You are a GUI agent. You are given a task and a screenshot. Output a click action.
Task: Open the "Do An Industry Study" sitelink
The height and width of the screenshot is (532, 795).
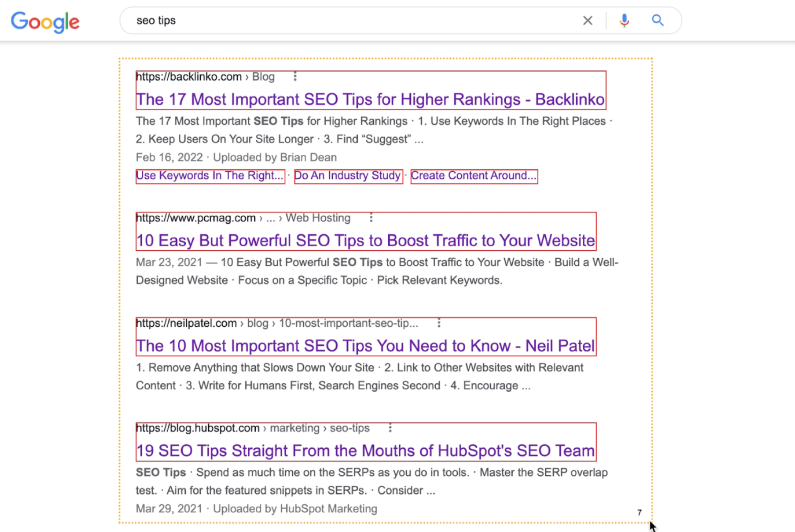click(348, 175)
